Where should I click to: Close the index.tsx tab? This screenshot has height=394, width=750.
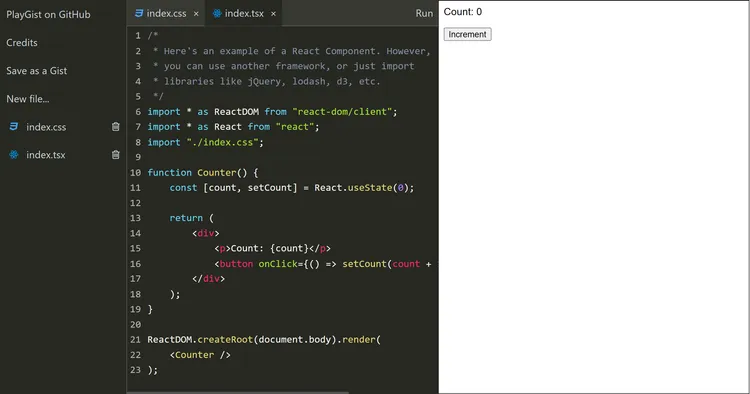pyautogui.click(x=274, y=14)
